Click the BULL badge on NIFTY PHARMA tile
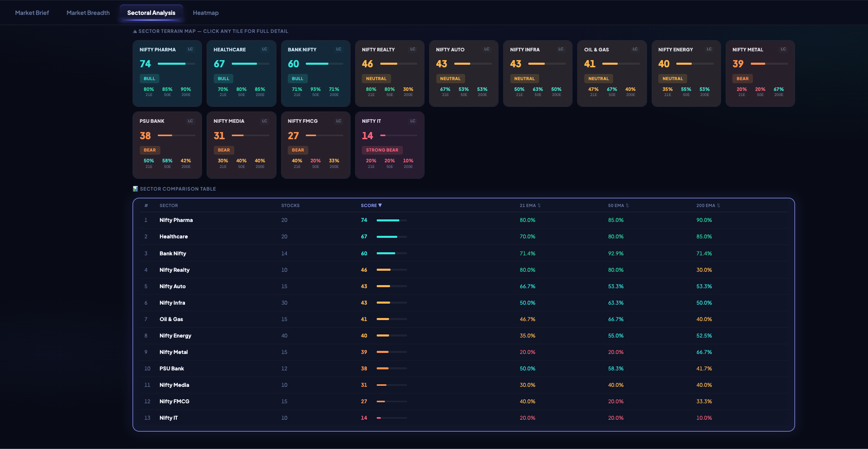868x449 pixels. click(150, 79)
